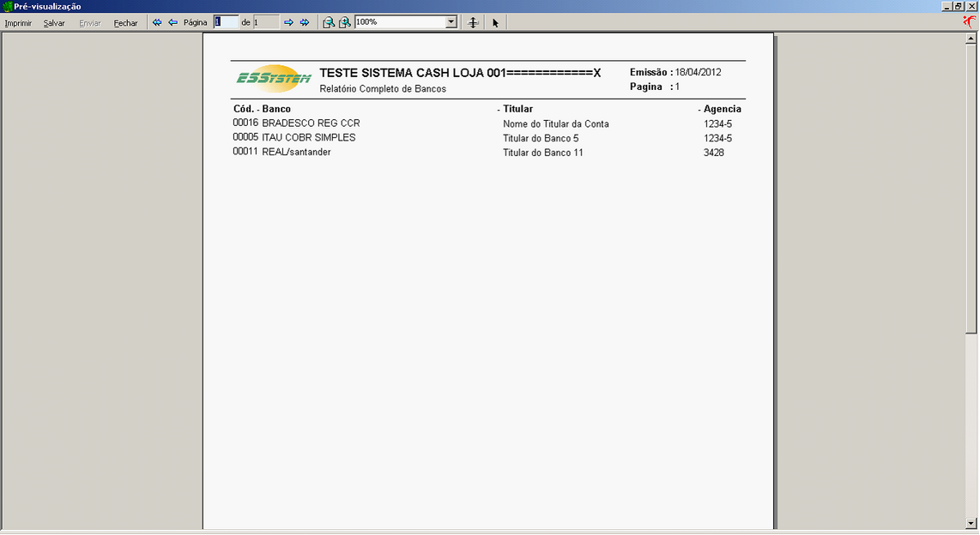Close the preview with Fechar

pos(125,23)
